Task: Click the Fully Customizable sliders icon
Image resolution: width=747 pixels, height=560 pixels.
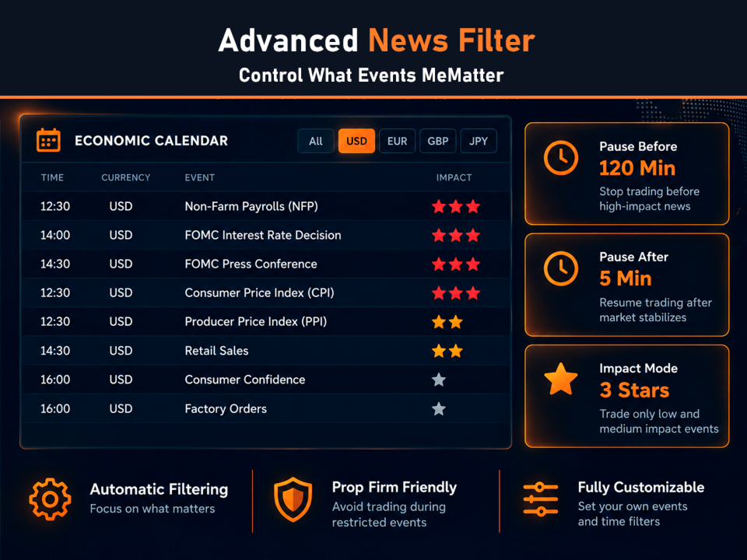Action: [540, 499]
